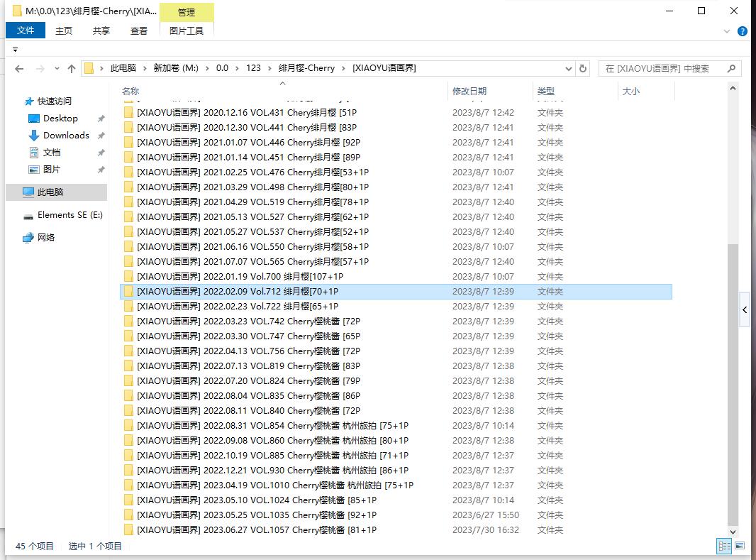Screen dimensions: 756x560
Task: Navigate to 0.0 in breadcrumb
Action: click(222, 68)
